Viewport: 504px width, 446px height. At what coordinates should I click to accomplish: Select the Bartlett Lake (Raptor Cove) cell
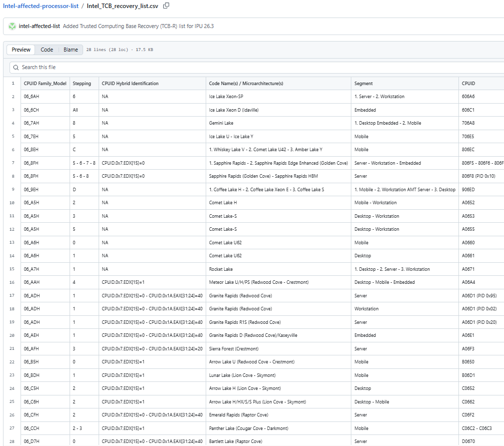pyautogui.click(x=278, y=441)
